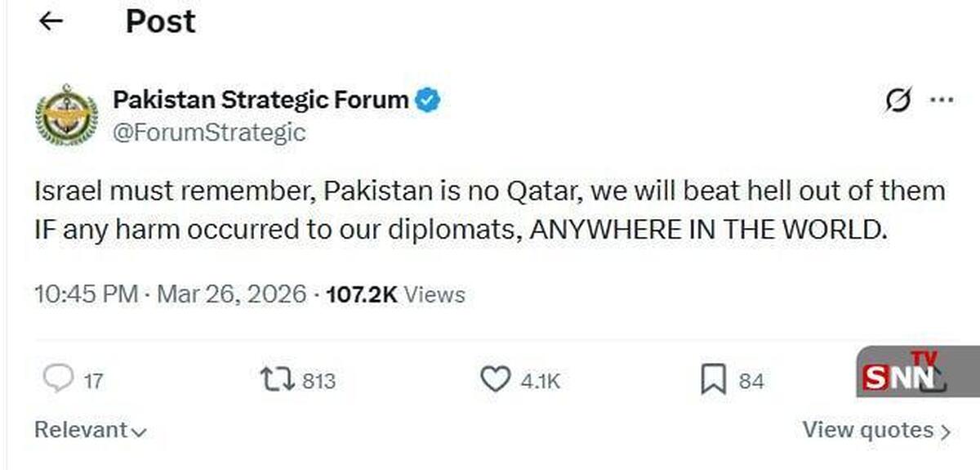The width and height of the screenshot is (980, 470).
Task: Click the reply speech bubble icon
Action: (57, 379)
